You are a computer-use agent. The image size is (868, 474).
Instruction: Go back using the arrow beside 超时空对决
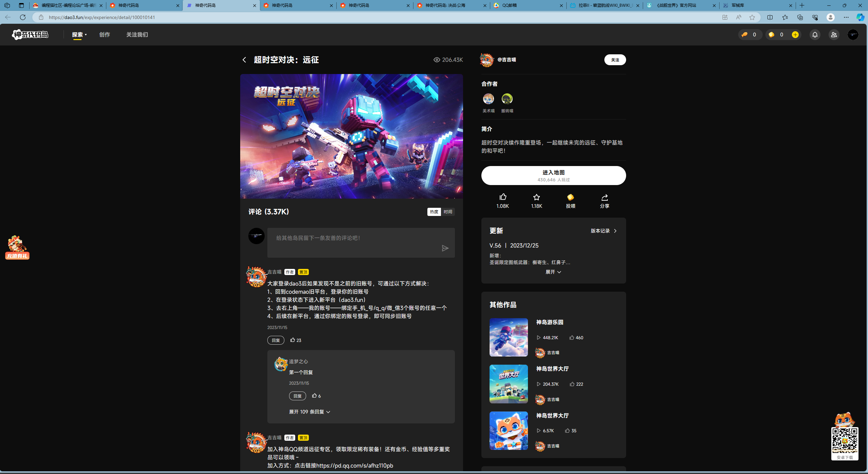click(x=244, y=60)
